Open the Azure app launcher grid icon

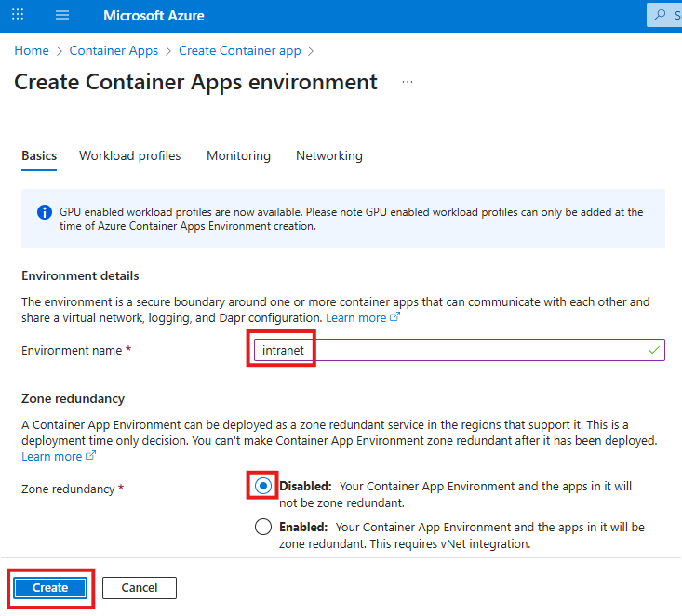[x=19, y=16]
